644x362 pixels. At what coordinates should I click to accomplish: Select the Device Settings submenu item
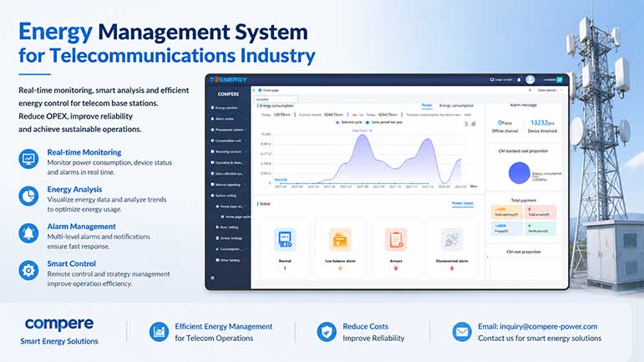[x=229, y=238]
